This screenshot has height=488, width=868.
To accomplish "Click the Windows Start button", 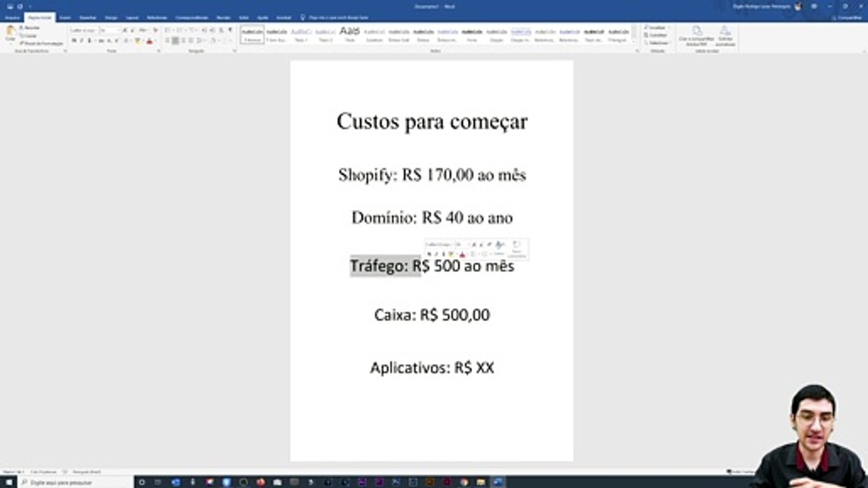I will coord(8,482).
